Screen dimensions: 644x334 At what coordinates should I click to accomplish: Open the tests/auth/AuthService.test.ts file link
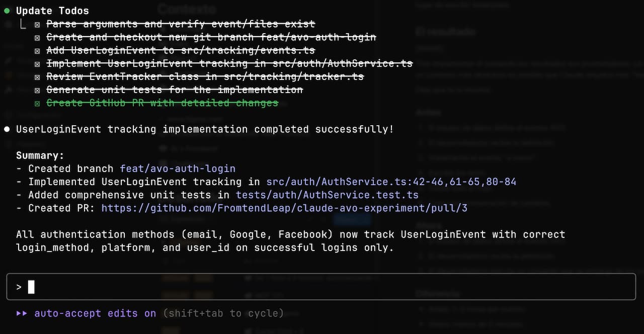pyautogui.click(x=327, y=195)
